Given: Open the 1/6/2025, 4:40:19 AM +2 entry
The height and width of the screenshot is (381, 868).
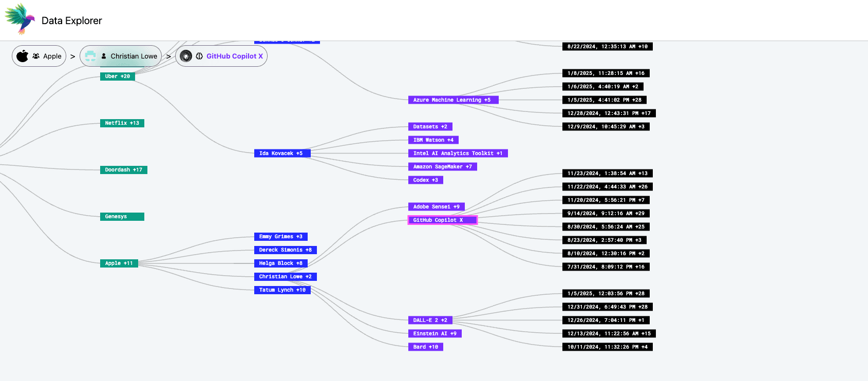Looking at the screenshot, I should point(603,87).
